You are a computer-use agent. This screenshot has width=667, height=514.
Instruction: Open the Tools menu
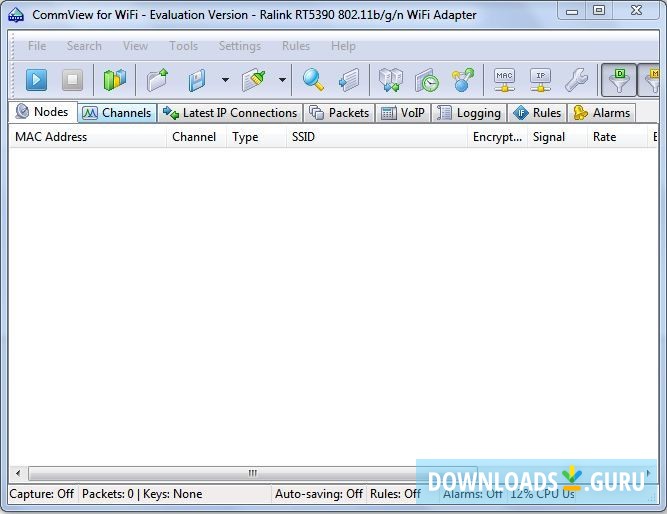click(x=184, y=46)
